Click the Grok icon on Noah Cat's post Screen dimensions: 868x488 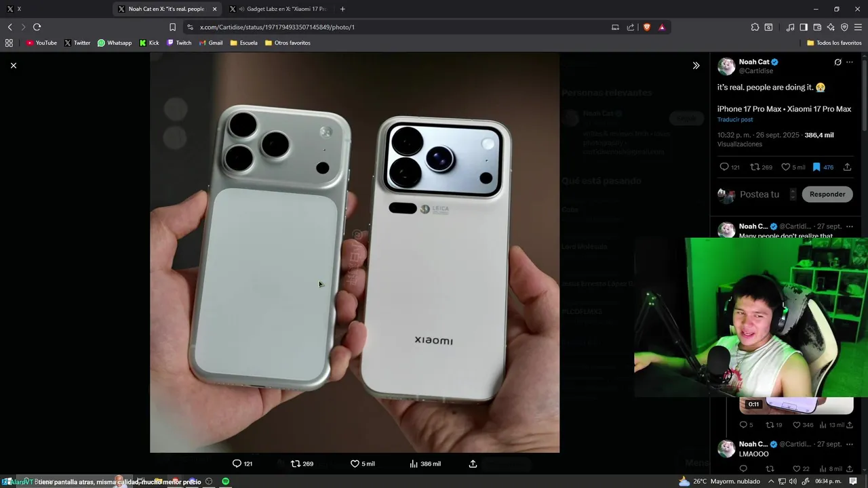(x=837, y=62)
